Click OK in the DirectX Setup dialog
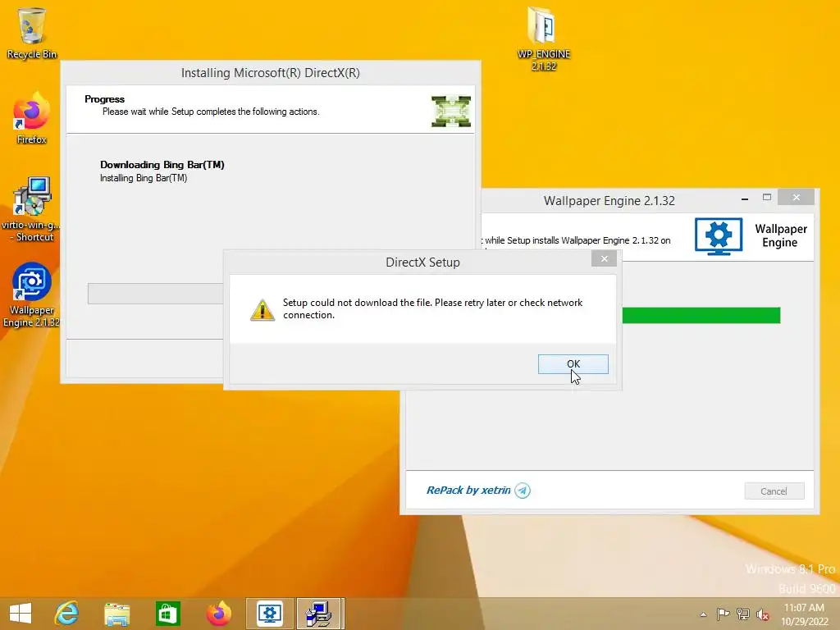This screenshot has width=840, height=630. [573, 363]
